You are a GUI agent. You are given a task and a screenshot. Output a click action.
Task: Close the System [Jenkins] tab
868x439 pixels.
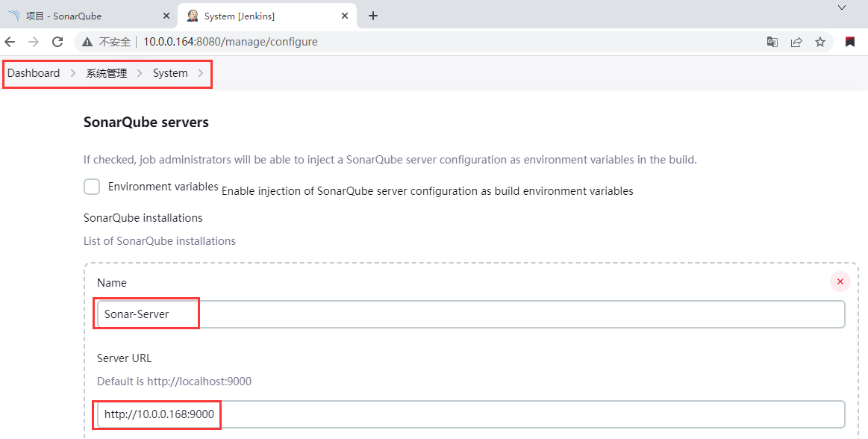(344, 16)
